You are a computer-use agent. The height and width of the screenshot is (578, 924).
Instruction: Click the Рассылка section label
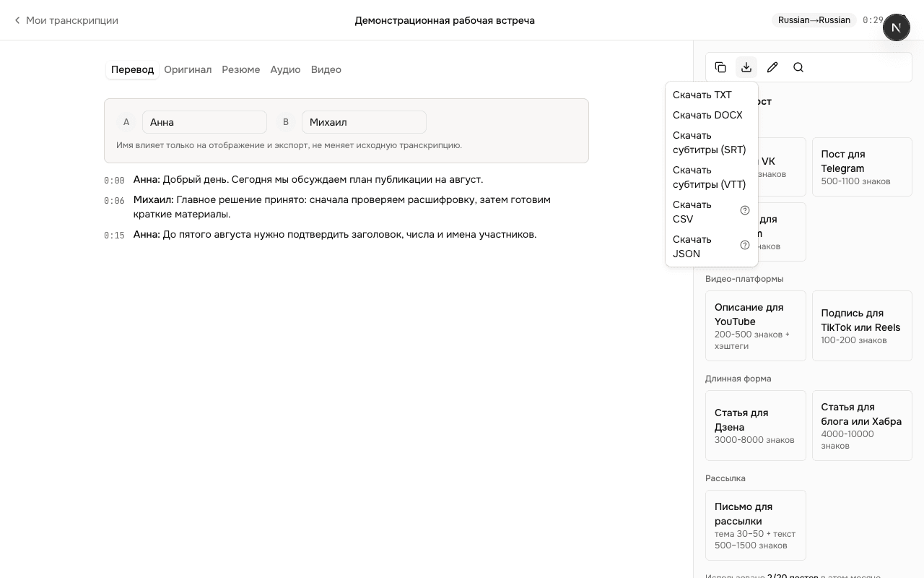[725, 478]
